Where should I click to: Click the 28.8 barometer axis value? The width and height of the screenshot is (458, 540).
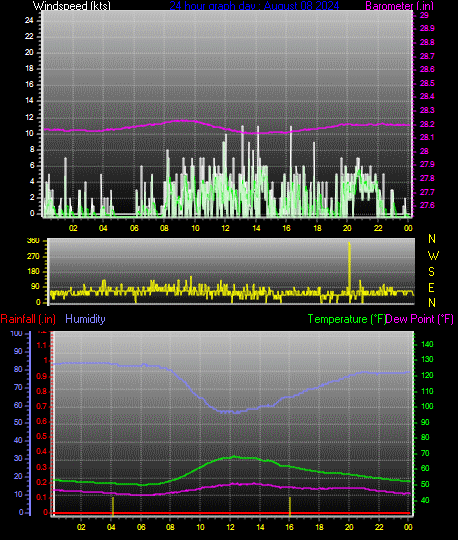(427, 42)
